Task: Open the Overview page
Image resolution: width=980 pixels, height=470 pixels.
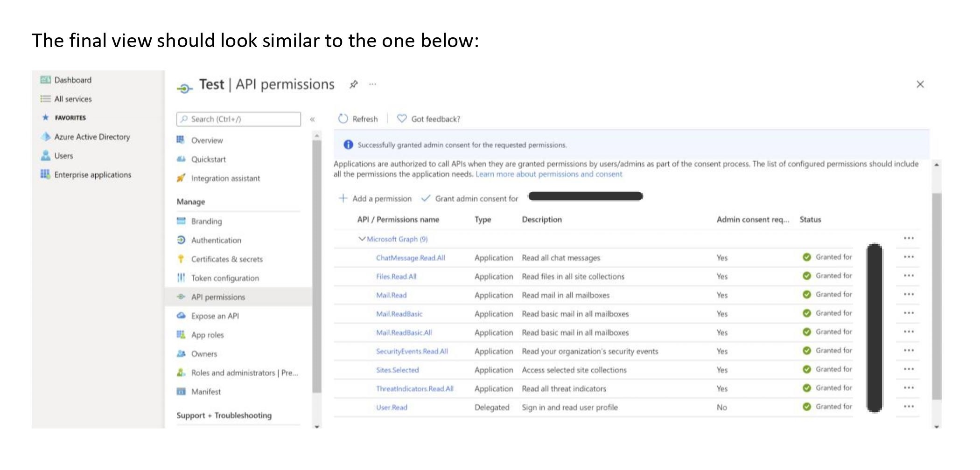Action: point(207,140)
